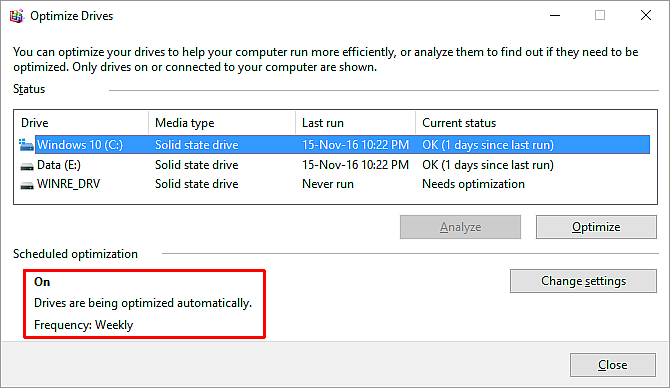Close the dialog with the Close button
670x388 pixels.
pyautogui.click(x=612, y=364)
